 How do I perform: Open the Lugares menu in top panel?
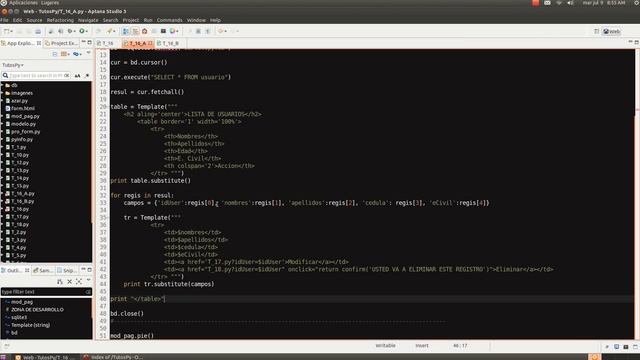click(x=50, y=3)
